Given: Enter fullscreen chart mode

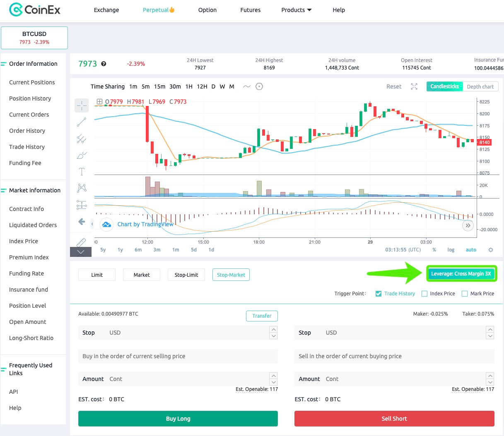Looking at the screenshot, I should [414, 86].
